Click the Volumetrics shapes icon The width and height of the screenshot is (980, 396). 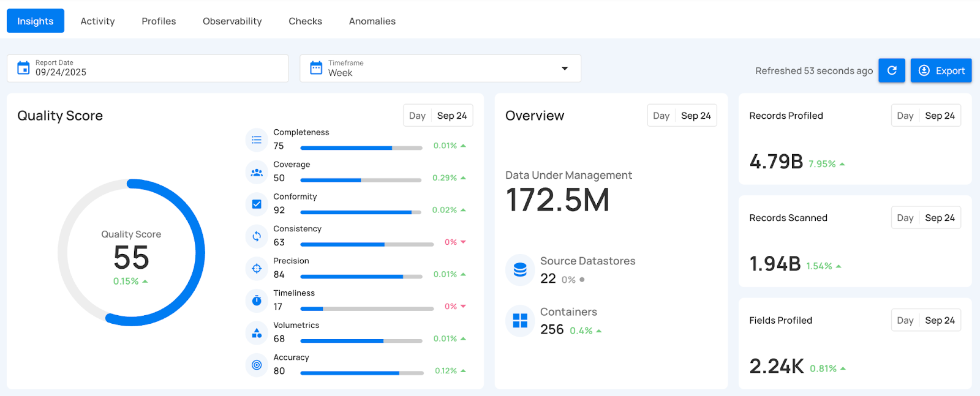click(257, 333)
